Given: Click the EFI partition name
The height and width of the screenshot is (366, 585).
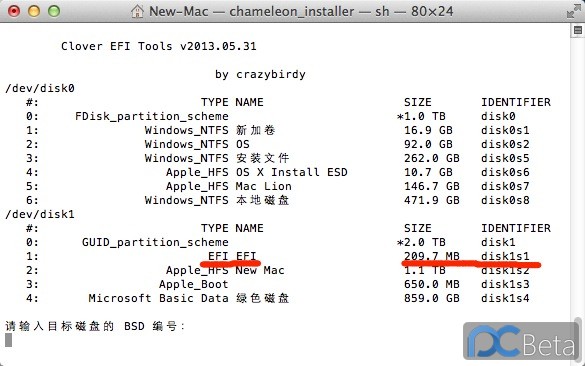Looking at the screenshot, I should click(x=246, y=256).
